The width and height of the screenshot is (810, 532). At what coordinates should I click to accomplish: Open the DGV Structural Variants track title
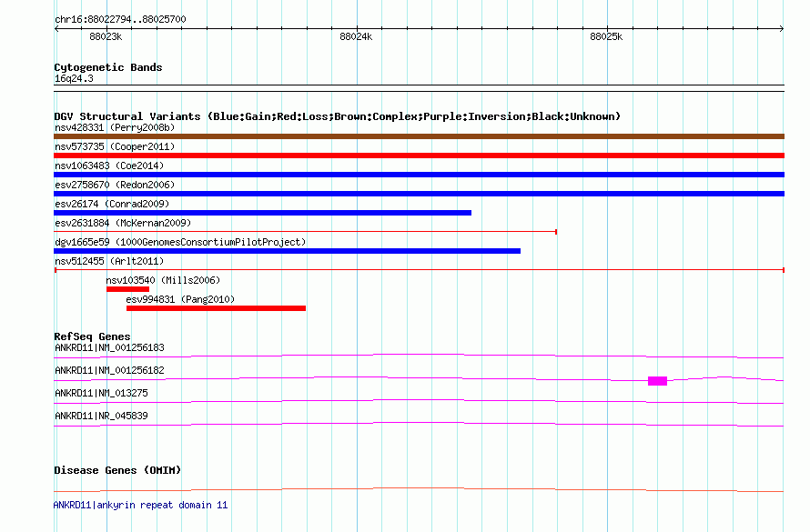point(338,116)
